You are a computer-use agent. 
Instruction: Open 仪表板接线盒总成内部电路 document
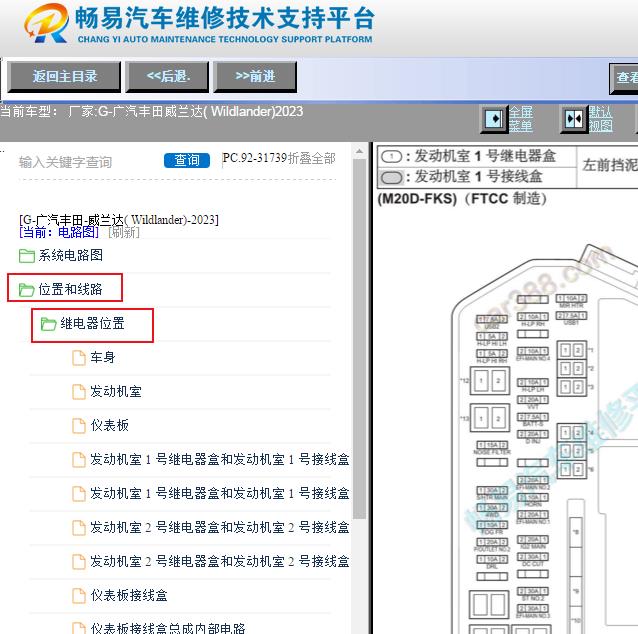tap(168, 628)
